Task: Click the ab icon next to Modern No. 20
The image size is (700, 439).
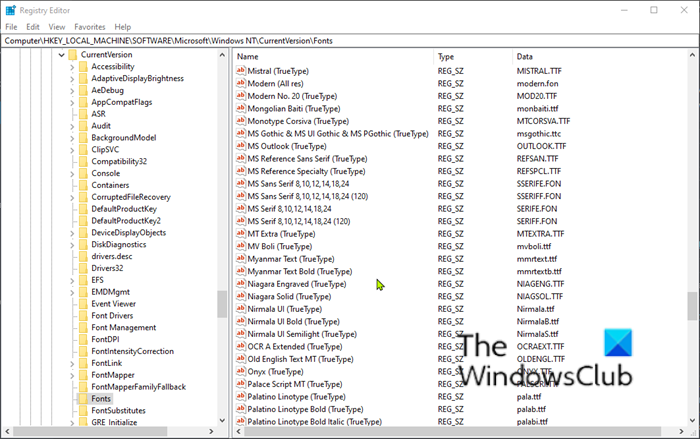Action: [x=241, y=96]
